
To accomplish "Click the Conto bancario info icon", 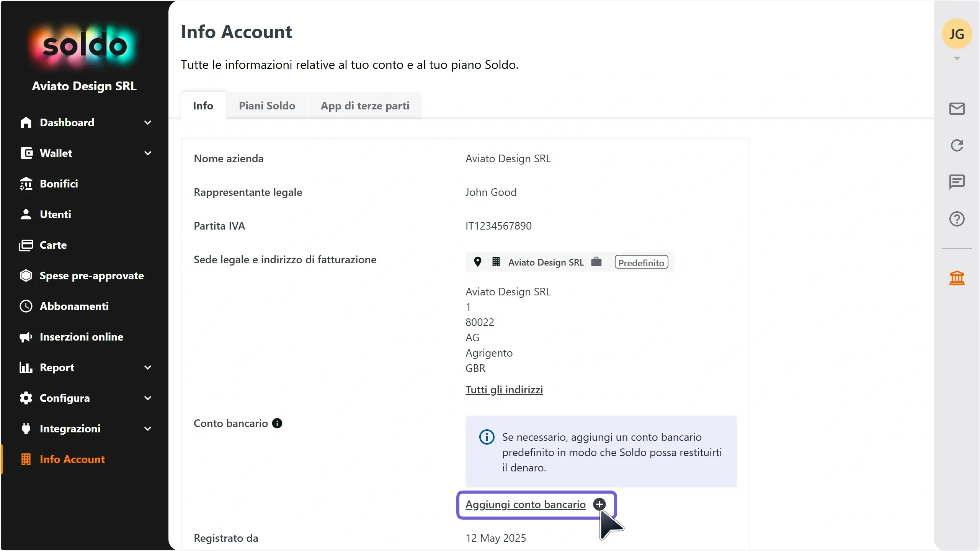I will (x=277, y=423).
